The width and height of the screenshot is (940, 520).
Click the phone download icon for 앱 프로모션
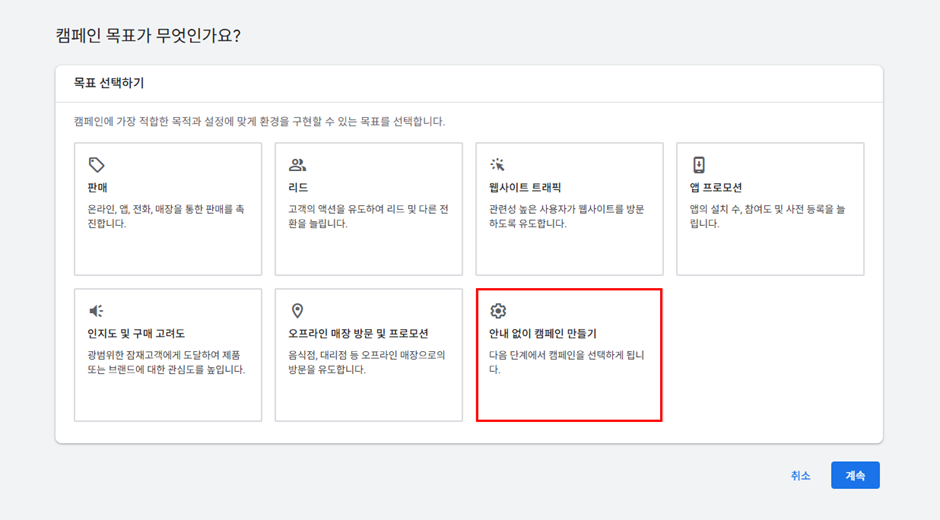[x=698, y=164]
